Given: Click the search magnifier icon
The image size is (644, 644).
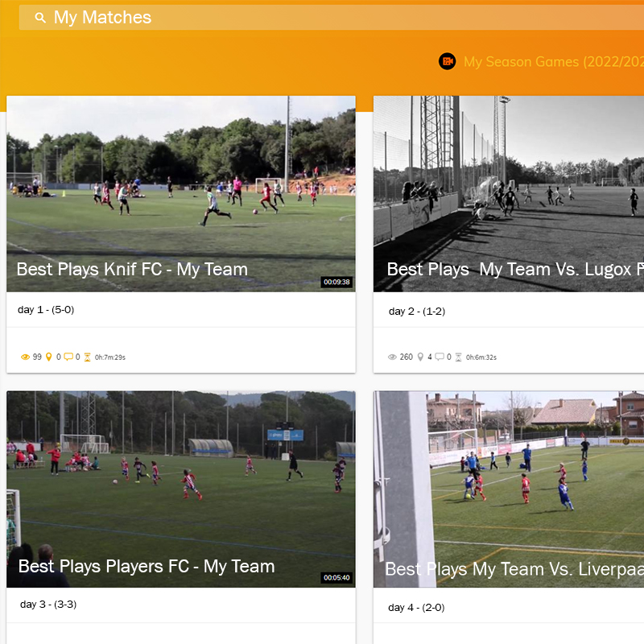Looking at the screenshot, I should pyautogui.click(x=40, y=18).
